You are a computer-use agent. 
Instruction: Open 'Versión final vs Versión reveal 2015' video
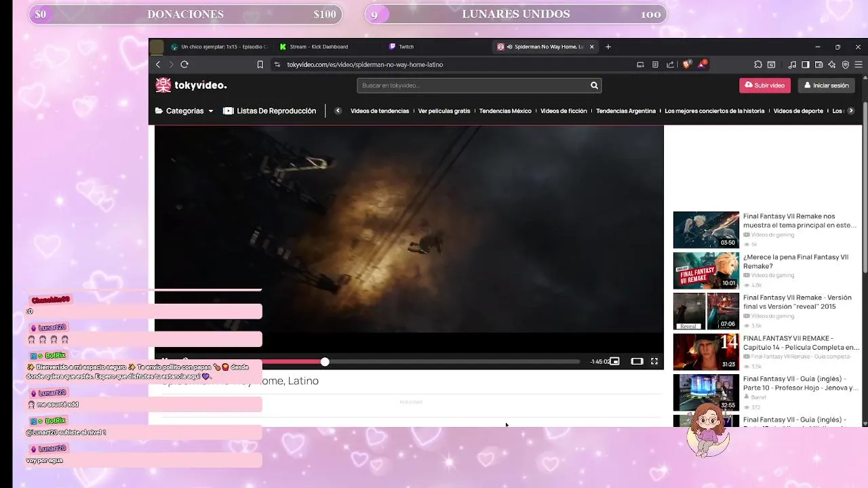click(797, 302)
